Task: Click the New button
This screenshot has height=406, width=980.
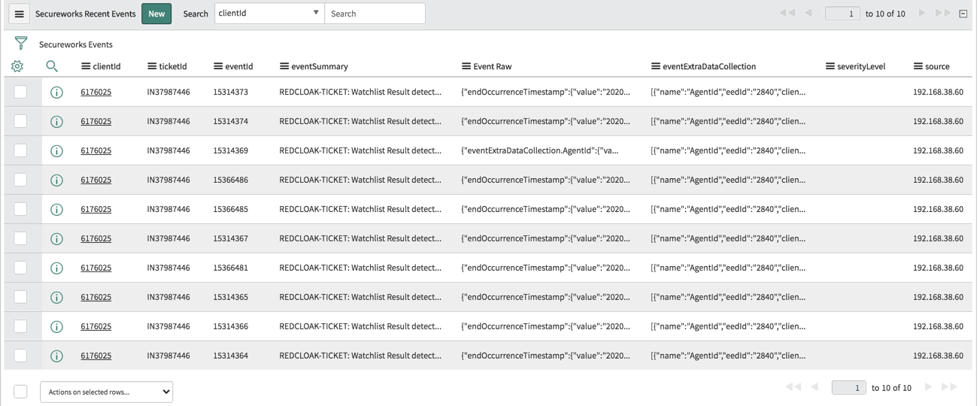Action: (x=156, y=14)
